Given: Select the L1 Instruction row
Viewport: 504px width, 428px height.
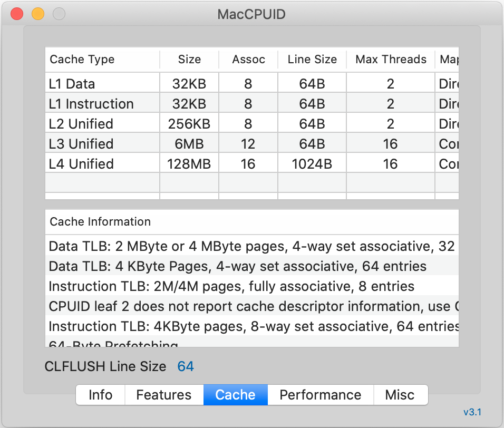Looking at the screenshot, I should (x=252, y=103).
